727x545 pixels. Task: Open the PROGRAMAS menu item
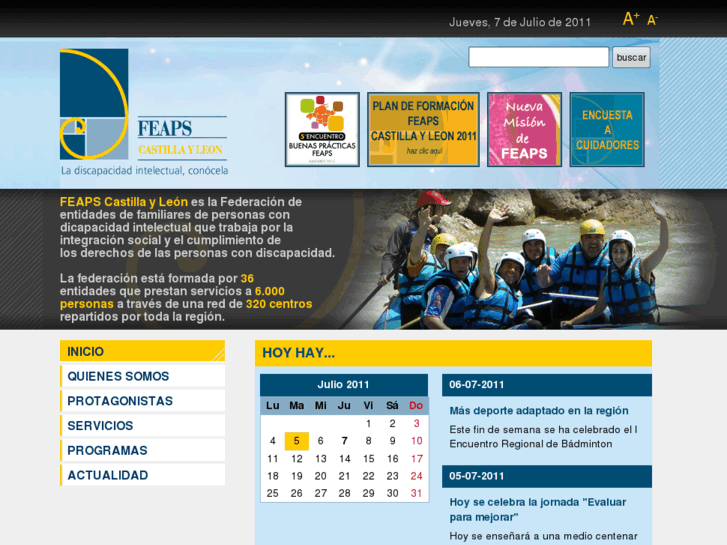click(x=142, y=450)
